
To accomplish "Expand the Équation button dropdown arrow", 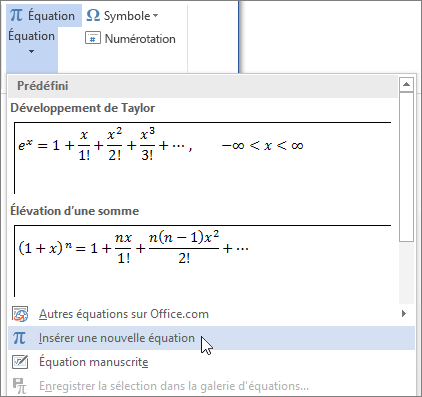I will click(x=31, y=51).
